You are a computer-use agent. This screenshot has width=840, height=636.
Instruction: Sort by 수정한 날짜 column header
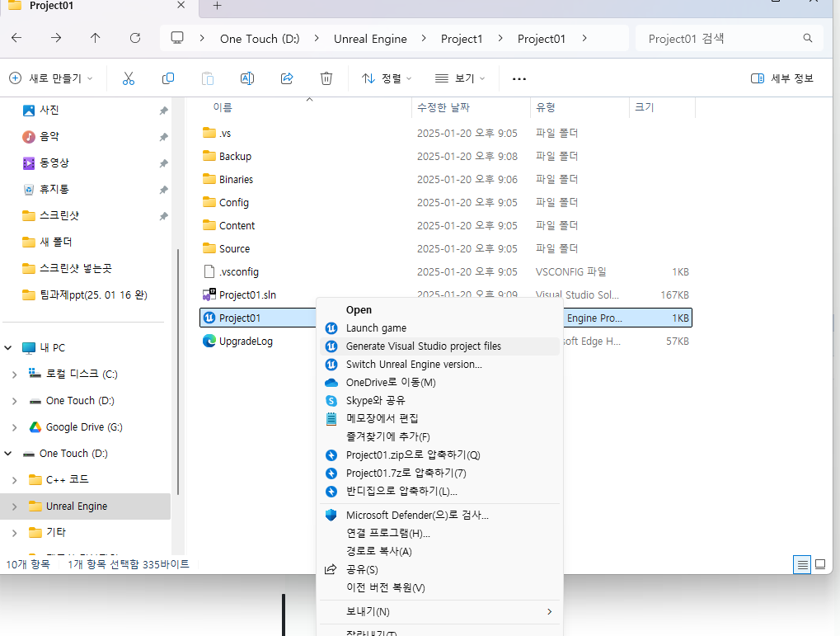[443, 107]
